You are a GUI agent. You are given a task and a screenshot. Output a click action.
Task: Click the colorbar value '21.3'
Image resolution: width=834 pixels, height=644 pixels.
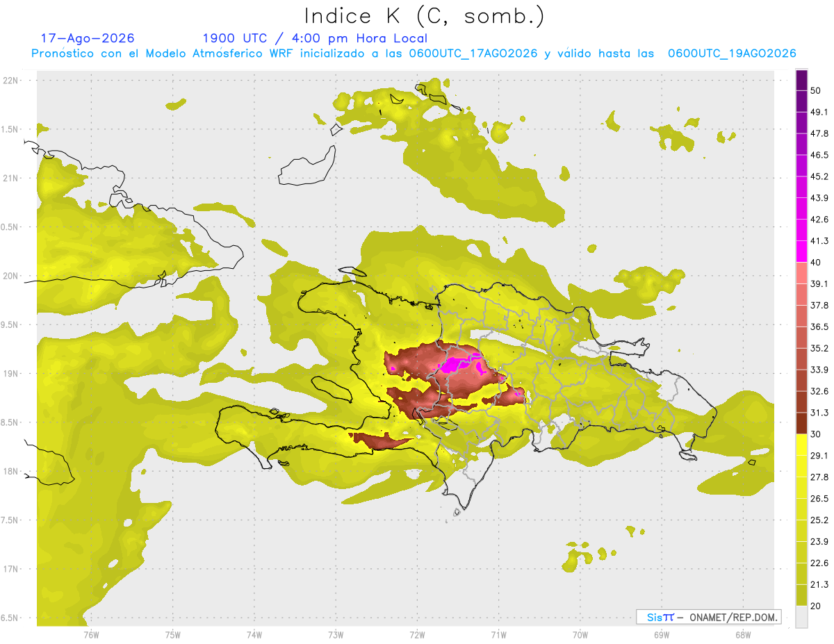820,585
